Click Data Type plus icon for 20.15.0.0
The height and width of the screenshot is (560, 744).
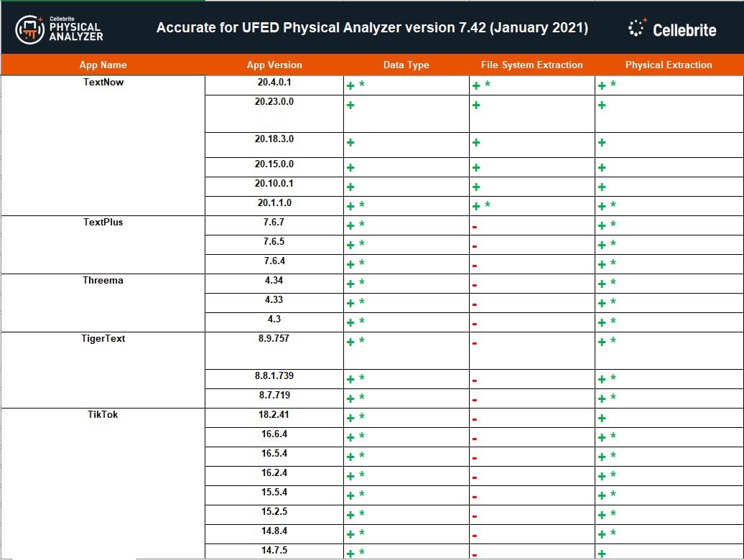pos(350,168)
